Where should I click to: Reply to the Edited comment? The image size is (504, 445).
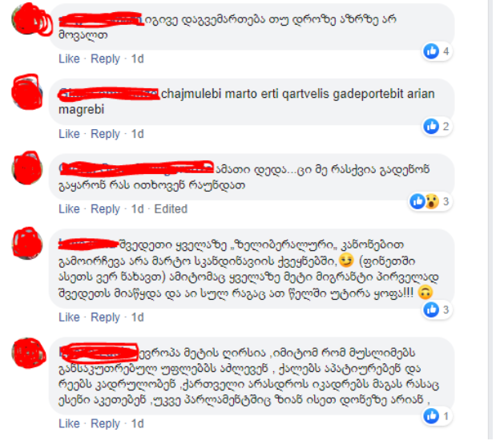click(105, 208)
